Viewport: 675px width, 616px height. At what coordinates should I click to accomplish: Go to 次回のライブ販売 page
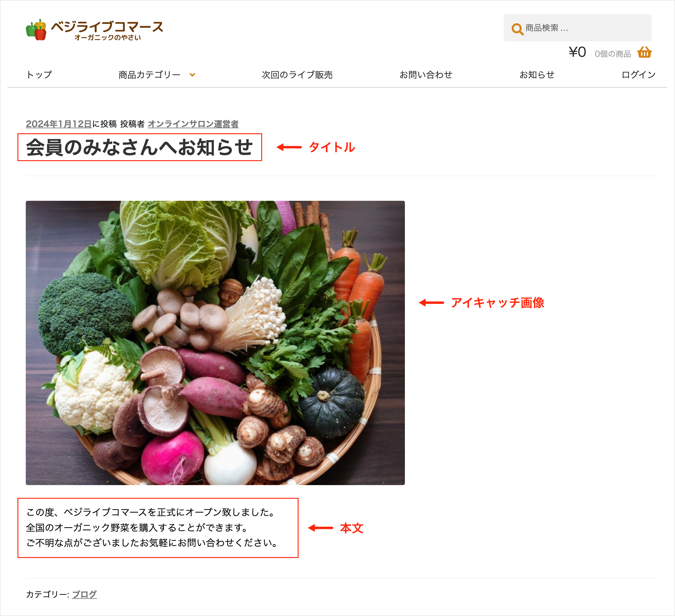pyautogui.click(x=297, y=75)
